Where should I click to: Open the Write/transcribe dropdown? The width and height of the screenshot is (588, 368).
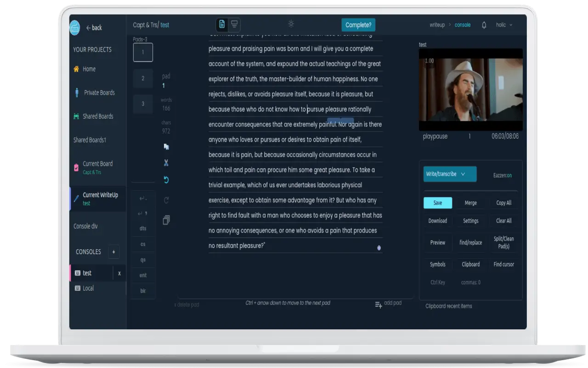coord(450,174)
